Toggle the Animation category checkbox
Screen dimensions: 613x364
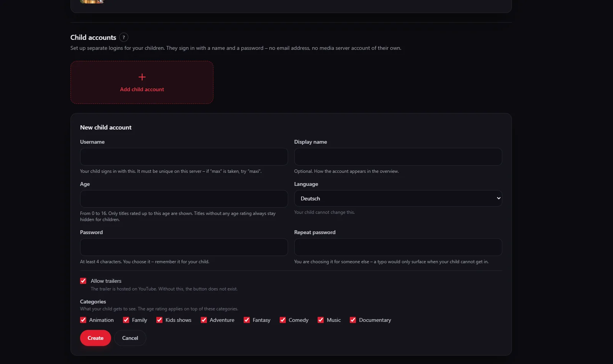tap(83, 320)
